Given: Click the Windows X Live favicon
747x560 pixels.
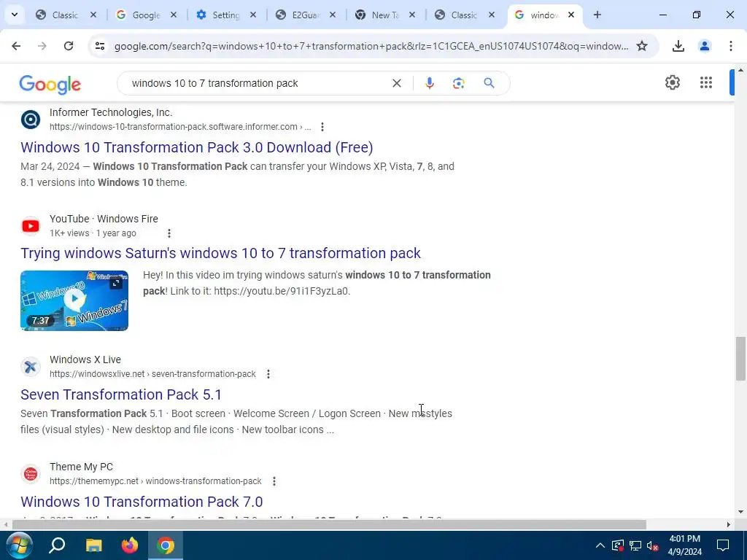Looking at the screenshot, I should (31, 367).
